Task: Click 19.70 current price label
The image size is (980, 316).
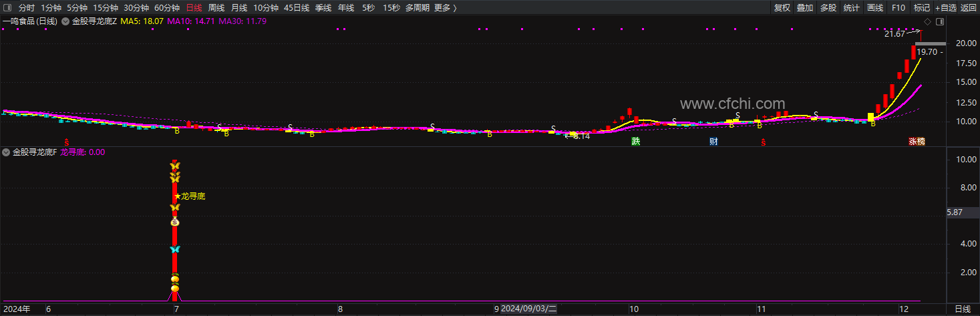Action: click(x=929, y=51)
